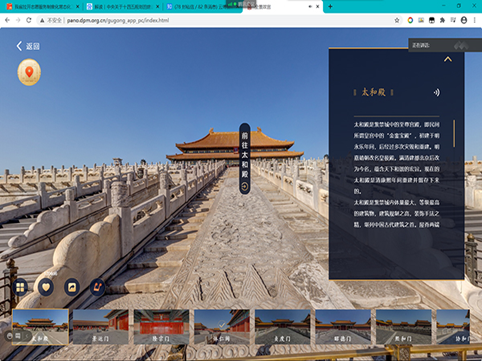Reload the page
Viewport: 482px width, 361px height.
[x=29, y=20]
